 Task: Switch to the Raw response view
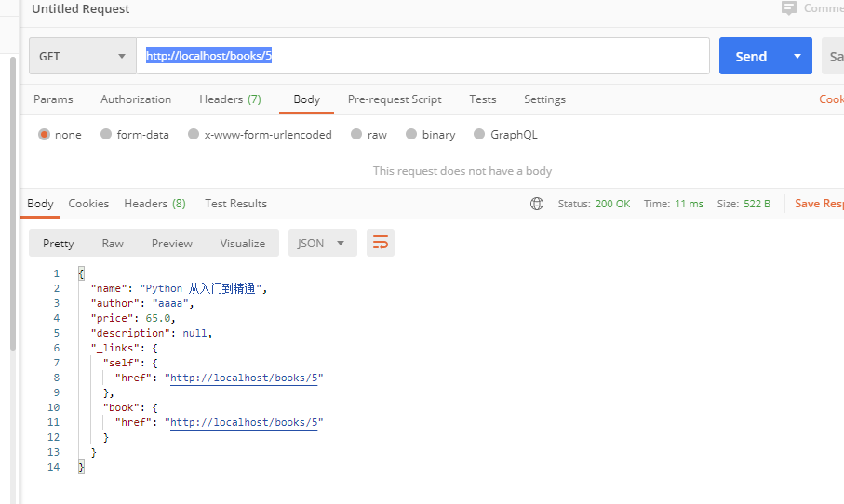point(113,243)
